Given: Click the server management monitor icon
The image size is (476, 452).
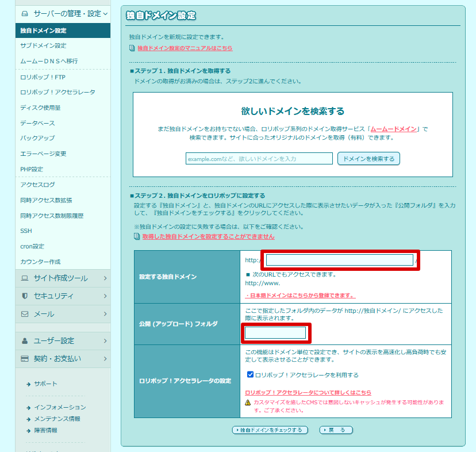Looking at the screenshot, I should click(x=24, y=13).
